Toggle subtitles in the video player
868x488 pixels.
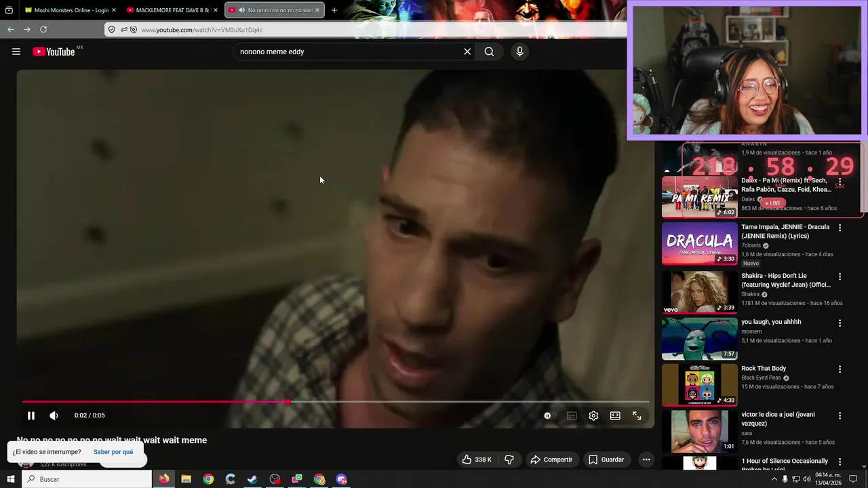572,415
